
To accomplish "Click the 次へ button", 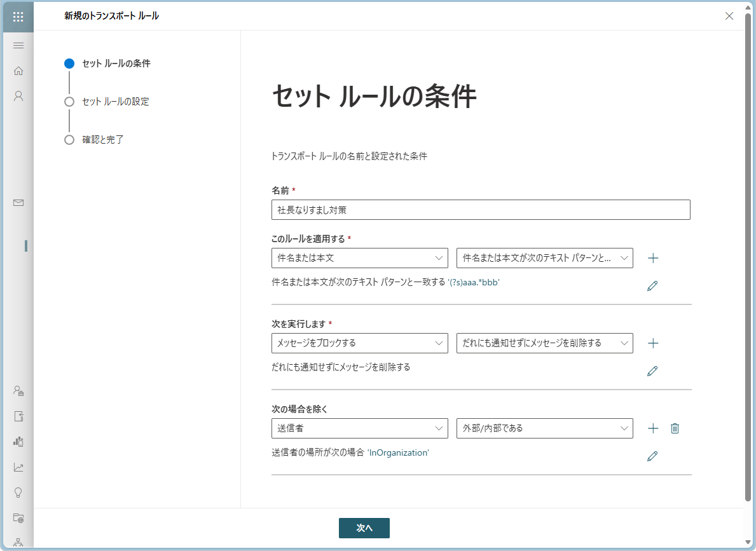I will click(x=364, y=528).
